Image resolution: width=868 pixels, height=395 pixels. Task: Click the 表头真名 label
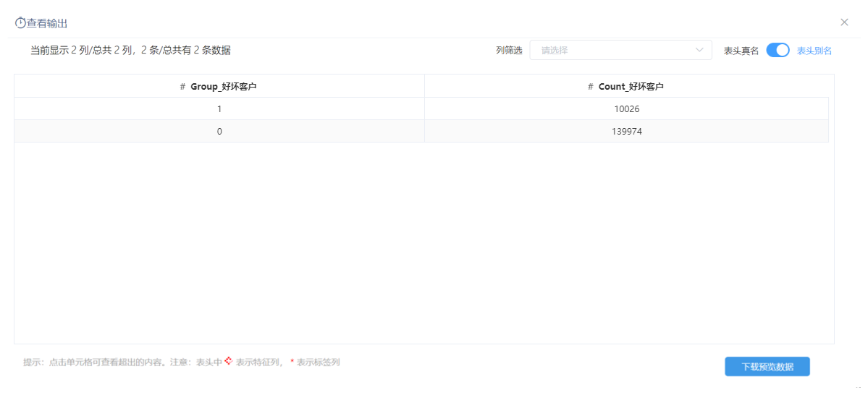tap(741, 51)
